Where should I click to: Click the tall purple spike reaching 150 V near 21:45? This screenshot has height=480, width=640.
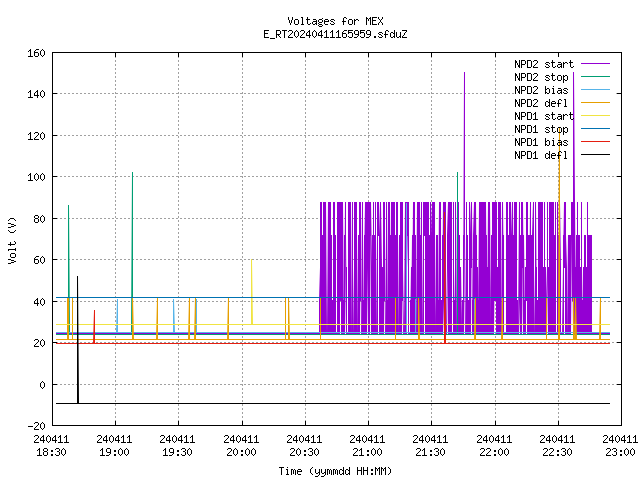tap(464, 135)
